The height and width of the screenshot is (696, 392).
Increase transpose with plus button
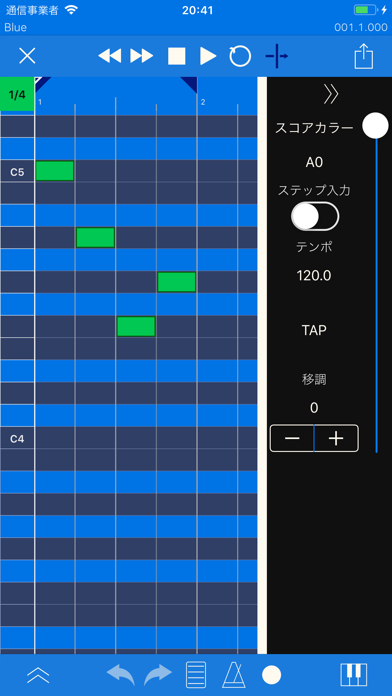[x=336, y=439]
